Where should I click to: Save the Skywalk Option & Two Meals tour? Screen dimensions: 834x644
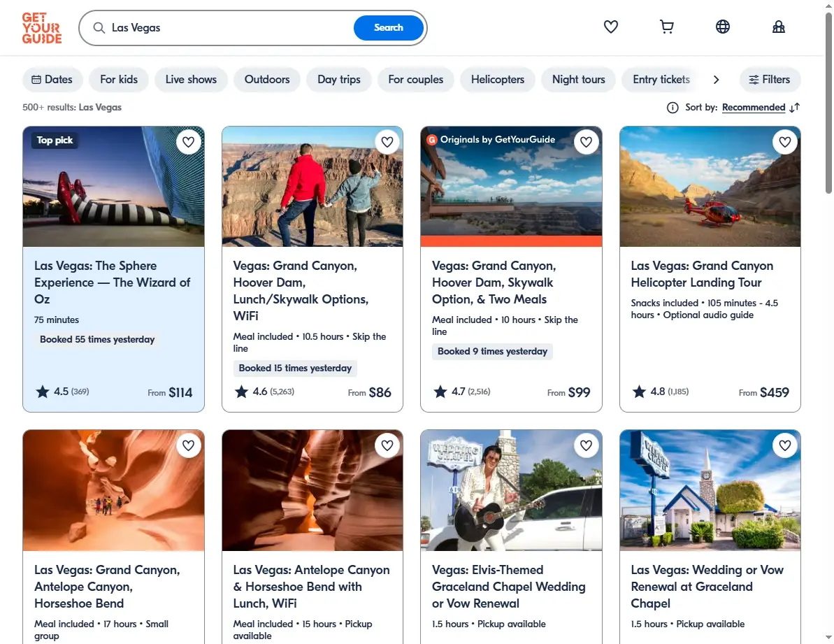point(586,142)
